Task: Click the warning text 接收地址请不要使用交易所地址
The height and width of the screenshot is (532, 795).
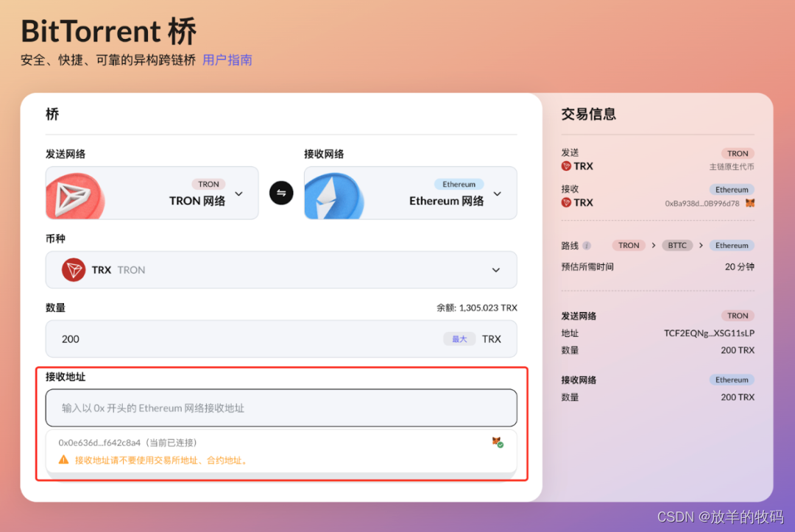Action: [162, 460]
